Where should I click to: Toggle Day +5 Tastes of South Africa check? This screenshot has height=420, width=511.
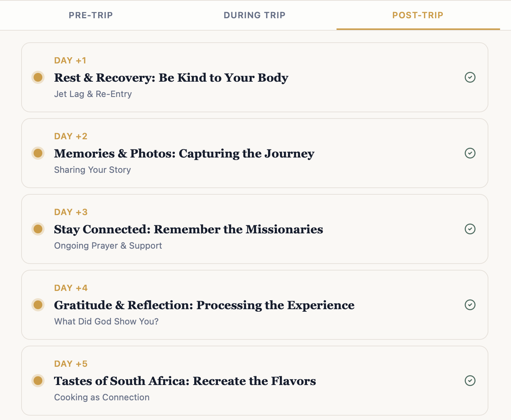pos(470,381)
